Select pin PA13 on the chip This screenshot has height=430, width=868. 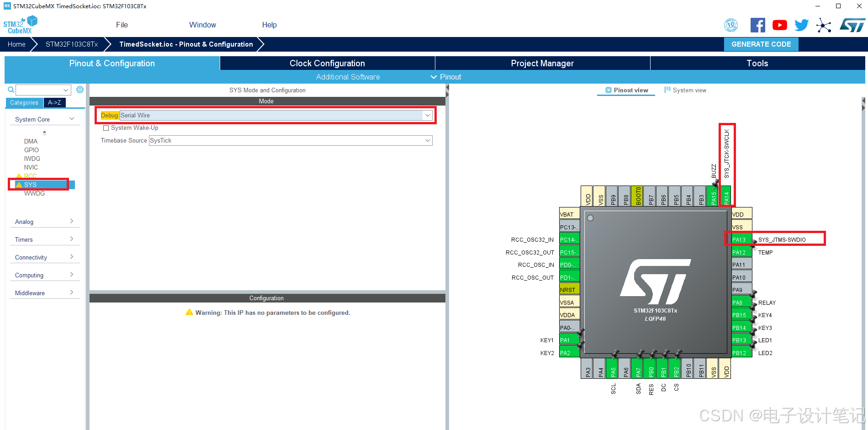coord(741,239)
